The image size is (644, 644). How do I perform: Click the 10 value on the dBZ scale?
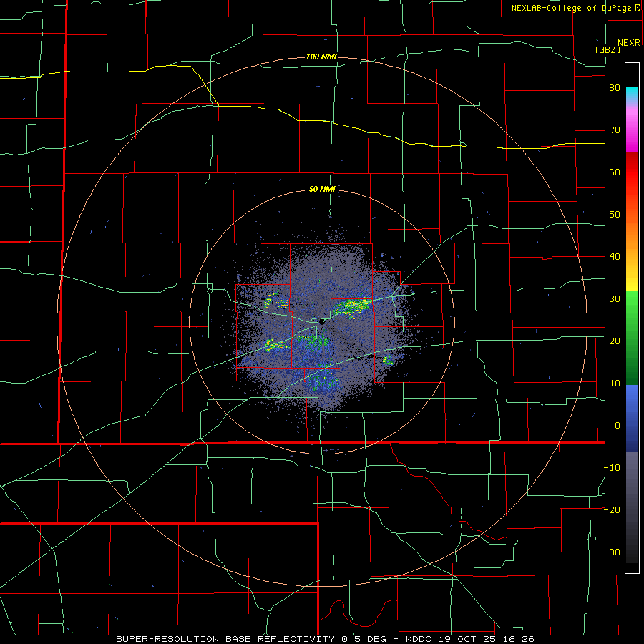pyautogui.click(x=615, y=384)
